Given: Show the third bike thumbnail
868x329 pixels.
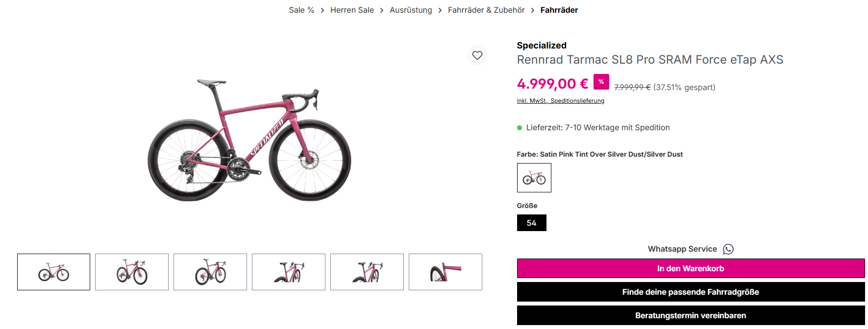Looking at the screenshot, I should tap(210, 272).
